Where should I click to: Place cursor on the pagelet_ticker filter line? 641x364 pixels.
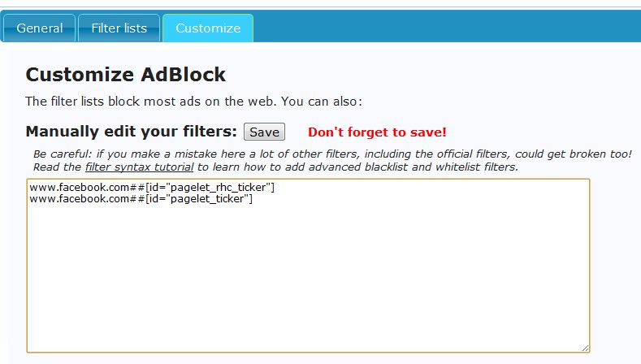pyautogui.click(x=141, y=200)
